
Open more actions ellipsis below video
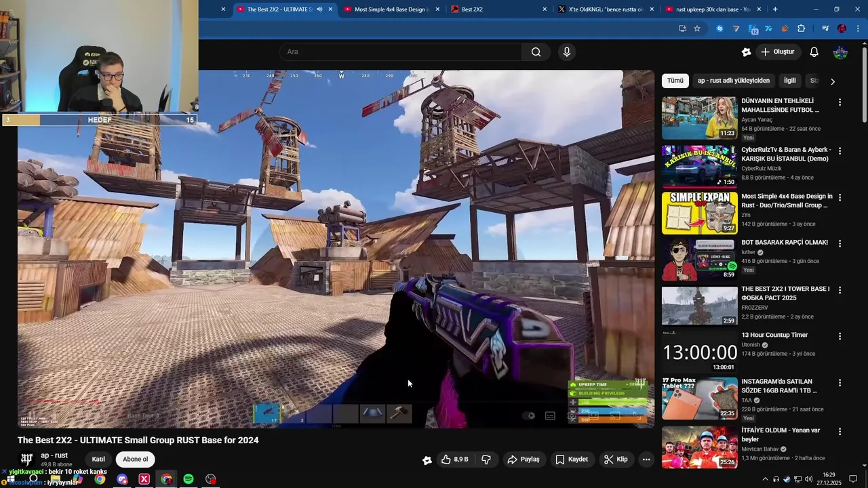pos(646,460)
